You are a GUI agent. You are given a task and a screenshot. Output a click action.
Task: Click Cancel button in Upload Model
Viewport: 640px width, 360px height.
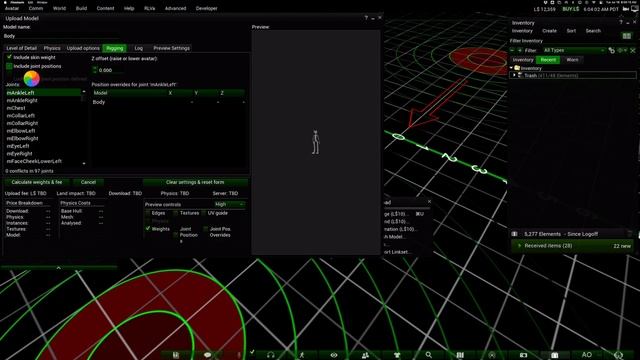[x=88, y=182]
